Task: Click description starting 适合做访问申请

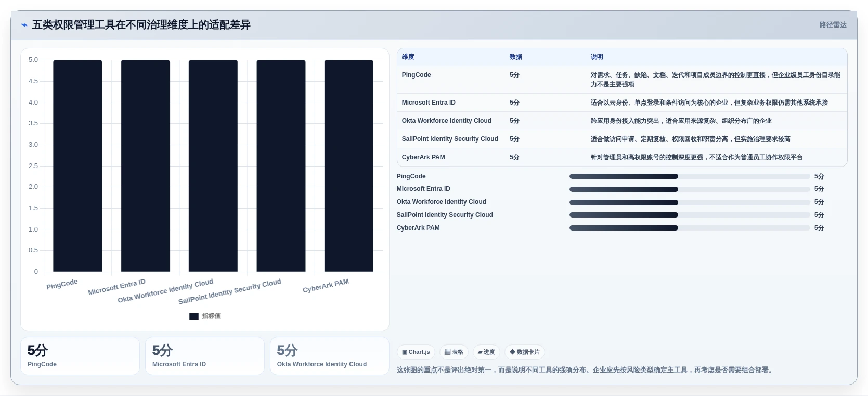Action: (x=690, y=139)
